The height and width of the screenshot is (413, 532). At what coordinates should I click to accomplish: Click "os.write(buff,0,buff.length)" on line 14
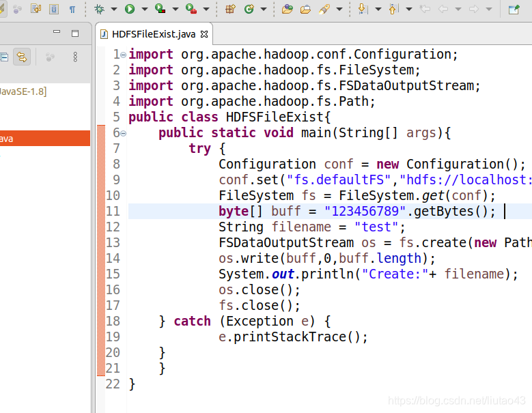coord(323,258)
